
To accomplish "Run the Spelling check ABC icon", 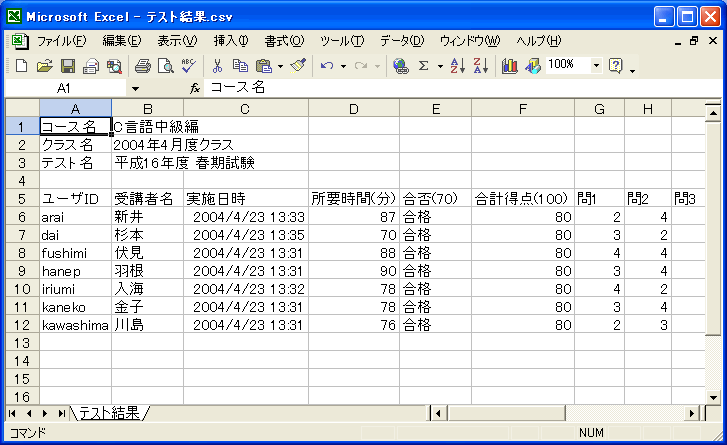I will coord(189,66).
